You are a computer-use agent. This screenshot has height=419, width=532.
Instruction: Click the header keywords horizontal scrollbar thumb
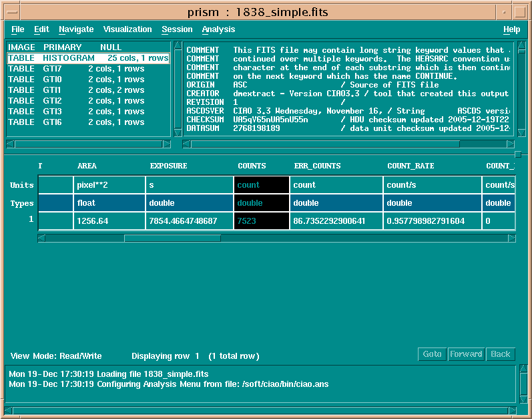point(325,144)
